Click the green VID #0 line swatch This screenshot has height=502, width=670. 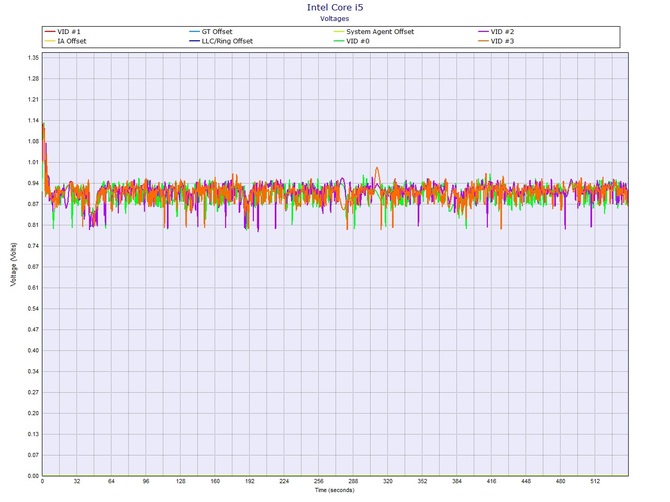coord(339,41)
